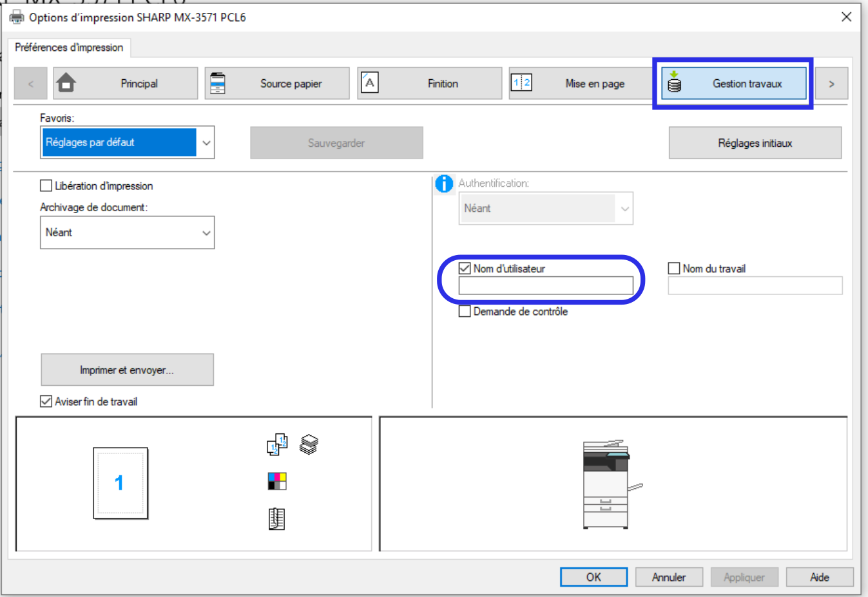868x597 pixels.
Task: Focus the Nom d'utilisateur text field
Action: (x=546, y=286)
